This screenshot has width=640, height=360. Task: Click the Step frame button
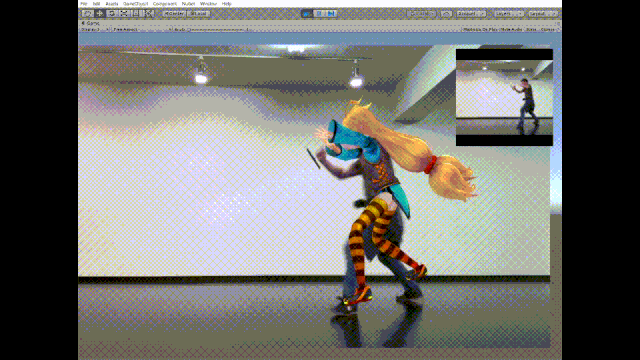[331, 13]
